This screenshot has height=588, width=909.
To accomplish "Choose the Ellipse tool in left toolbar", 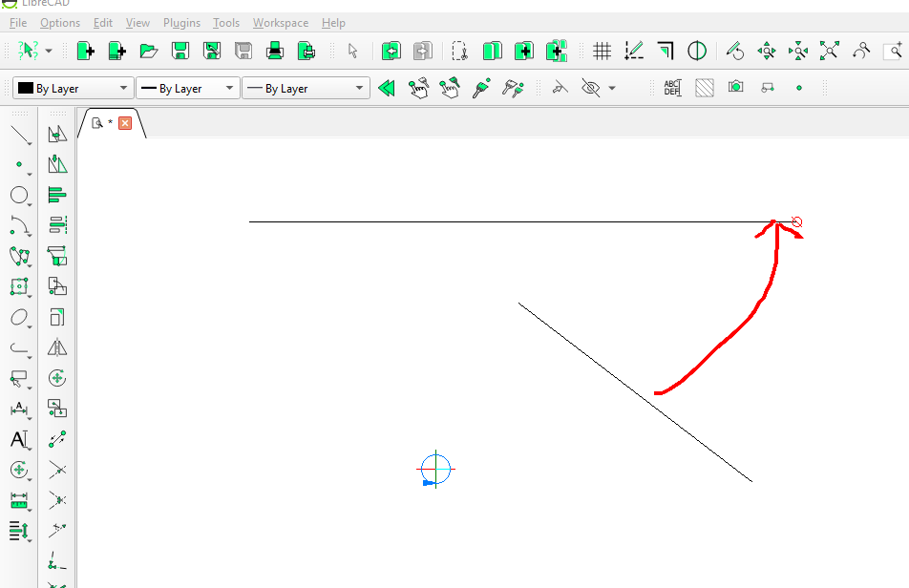I will (19, 318).
